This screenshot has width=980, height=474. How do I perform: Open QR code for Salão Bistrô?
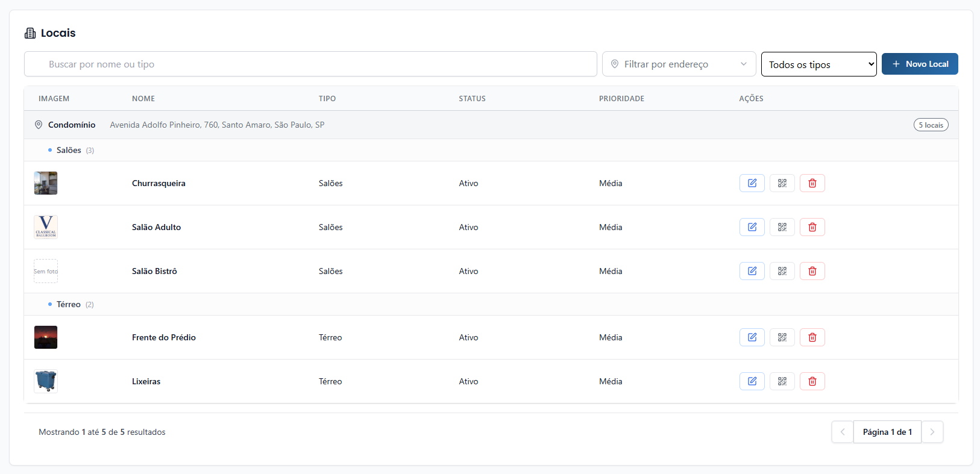click(782, 271)
